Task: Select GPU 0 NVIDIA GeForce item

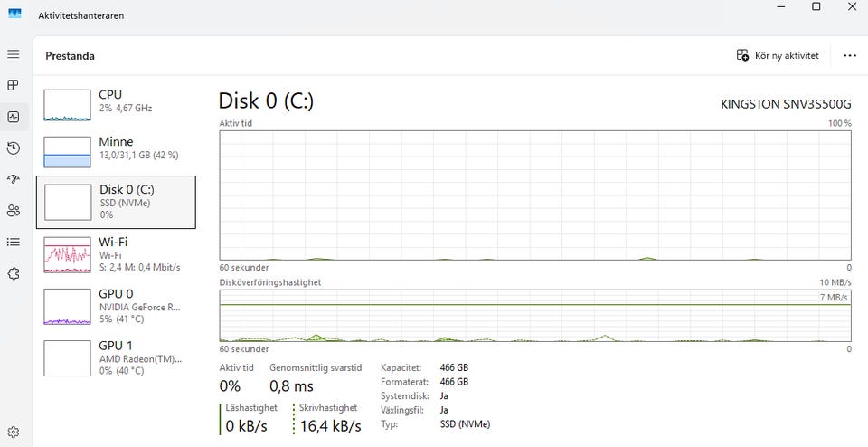Action: [116, 307]
